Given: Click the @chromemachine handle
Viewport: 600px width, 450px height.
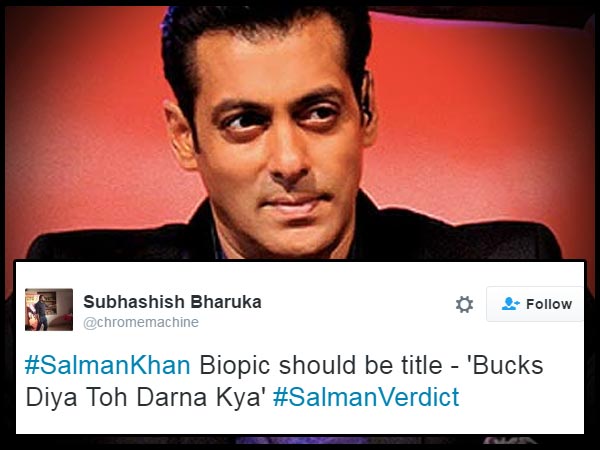Looking at the screenshot, I should click(141, 322).
